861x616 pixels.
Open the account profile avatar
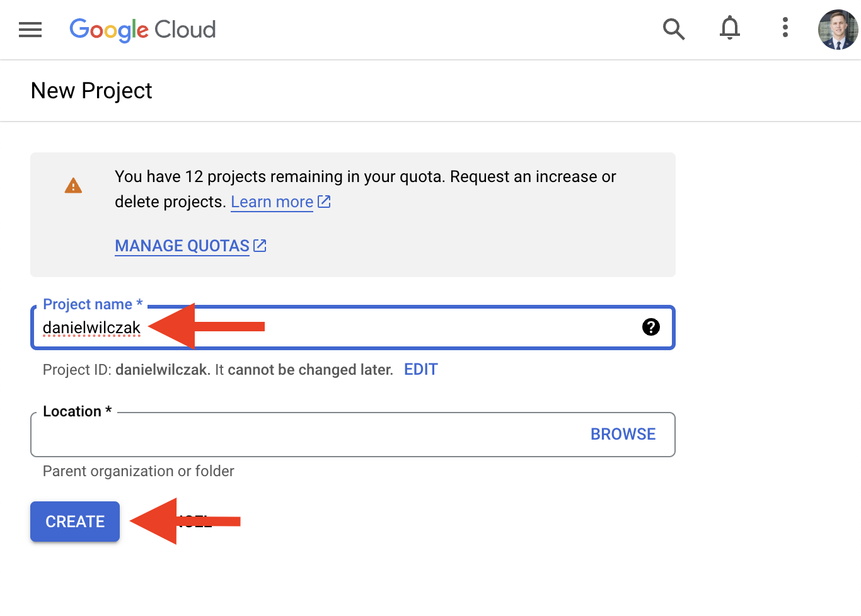(x=838, y=30)
